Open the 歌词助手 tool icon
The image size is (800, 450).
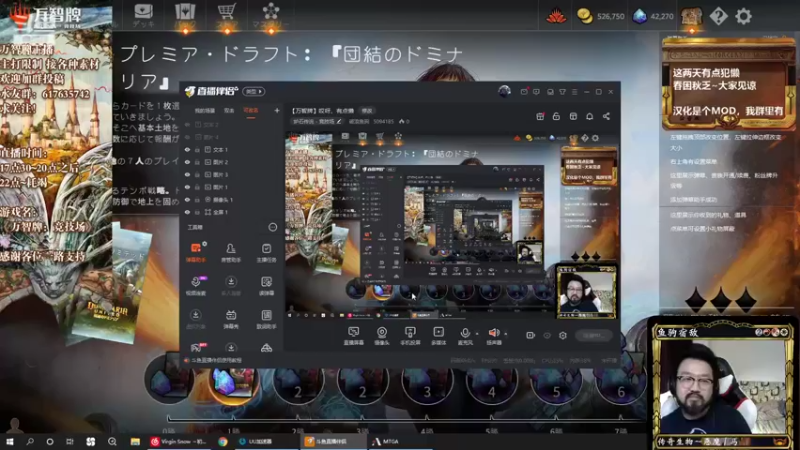click(x=266, y=319)
